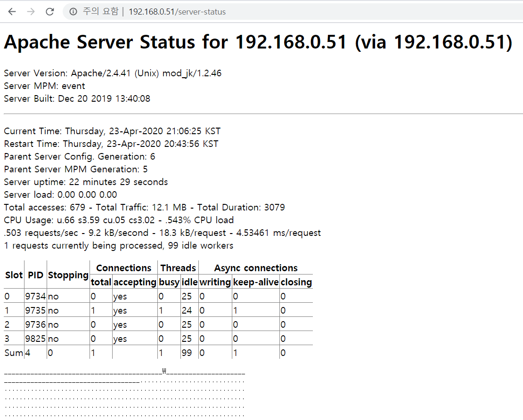Click the W marker in the scoreboard
Viewport: 523px width, 420px height.
(x=164, y=371)
